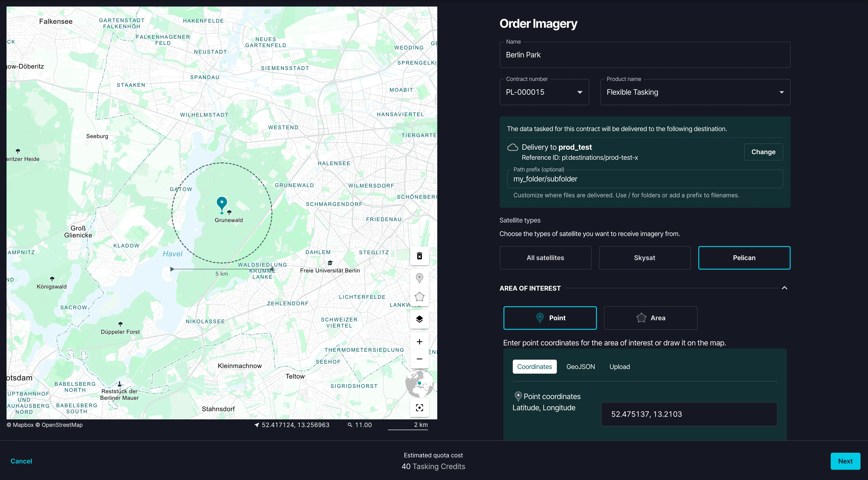Image resolution: width=868 pixels, height=480 pixels.
Task: Click the cloud delivery icon
Action: (x=513, y=147)
